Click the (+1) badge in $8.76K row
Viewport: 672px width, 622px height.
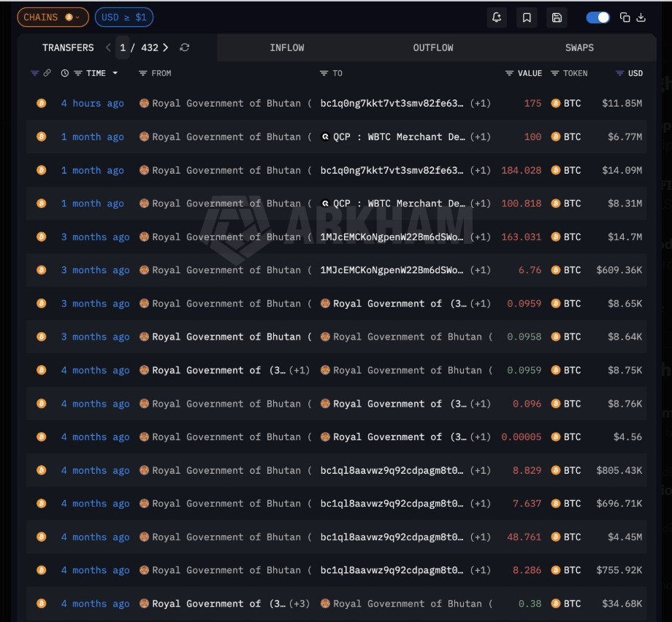[481, 404]
